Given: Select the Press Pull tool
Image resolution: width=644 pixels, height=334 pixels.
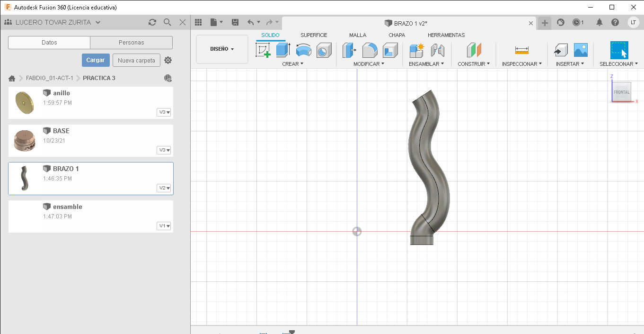Looking at the screenshot, I should point(349,50).
